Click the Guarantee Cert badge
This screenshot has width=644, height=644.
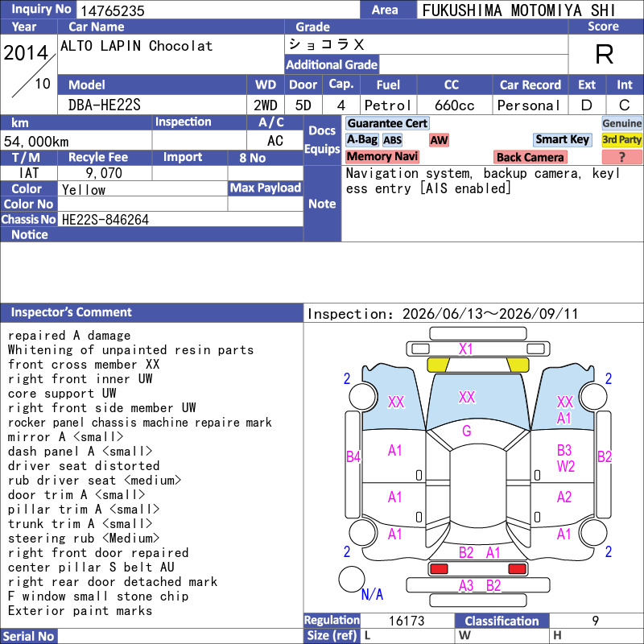[387, 123]
